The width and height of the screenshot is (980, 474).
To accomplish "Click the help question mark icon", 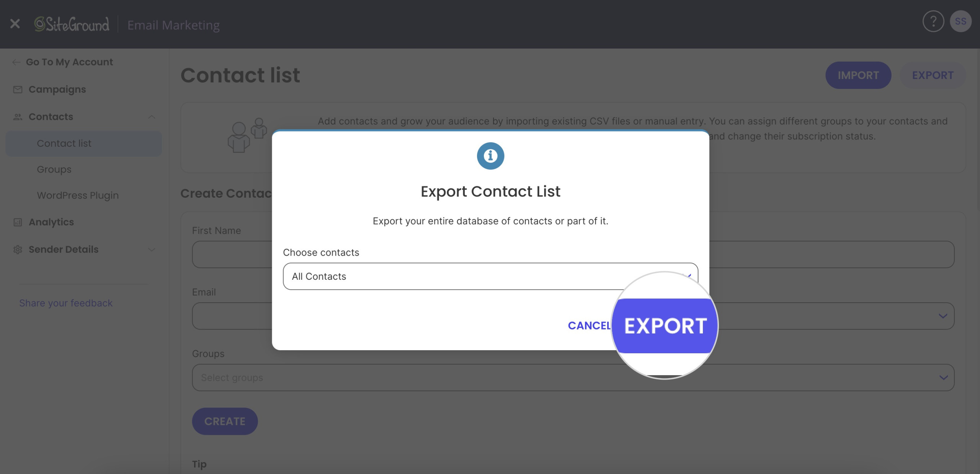I will coord(933,21).
